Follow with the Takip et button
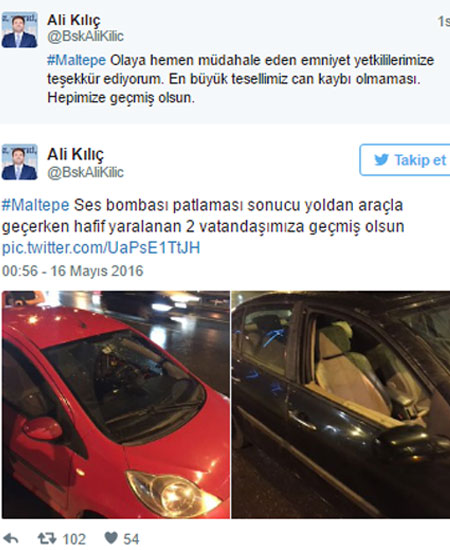 click(x=405, y=160)
